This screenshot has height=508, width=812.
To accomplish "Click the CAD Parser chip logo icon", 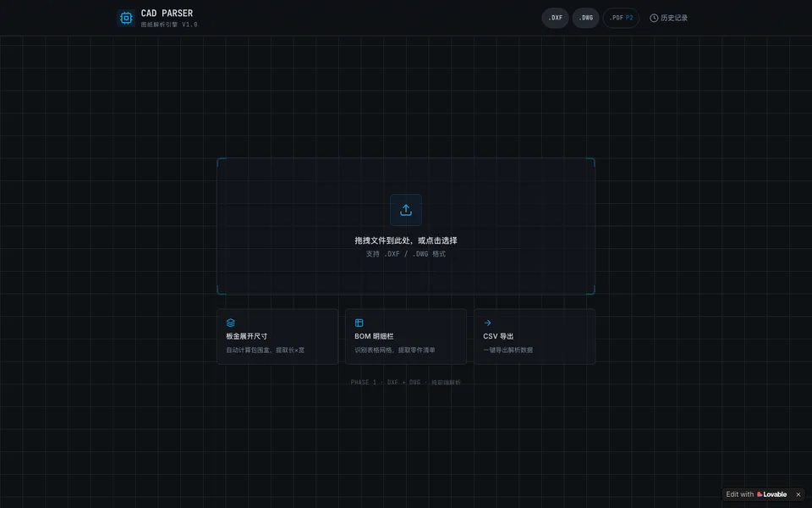I will [126, 18].
